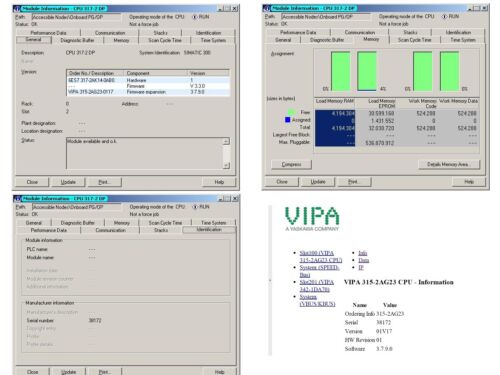Image resolution: width=500 pixels, height=375 pixels.
Task: Click the title icon of the top-left Module Information window
Action: click(x=17, y=9)
